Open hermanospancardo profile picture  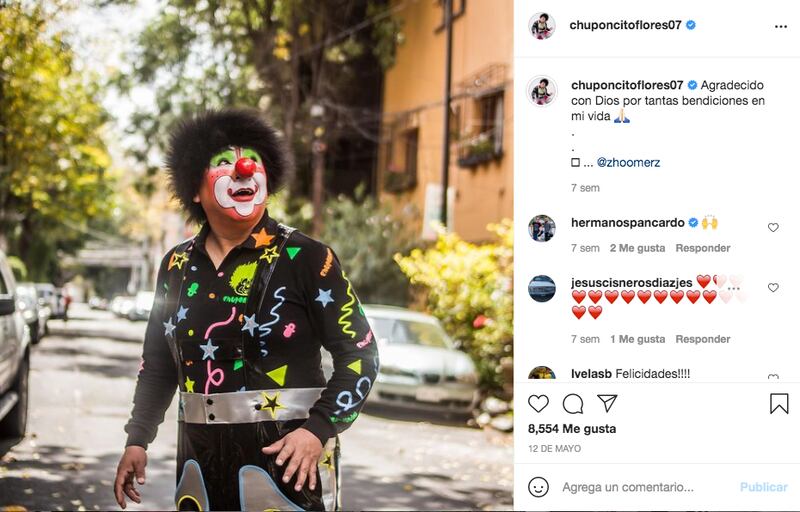pos(541,228)
